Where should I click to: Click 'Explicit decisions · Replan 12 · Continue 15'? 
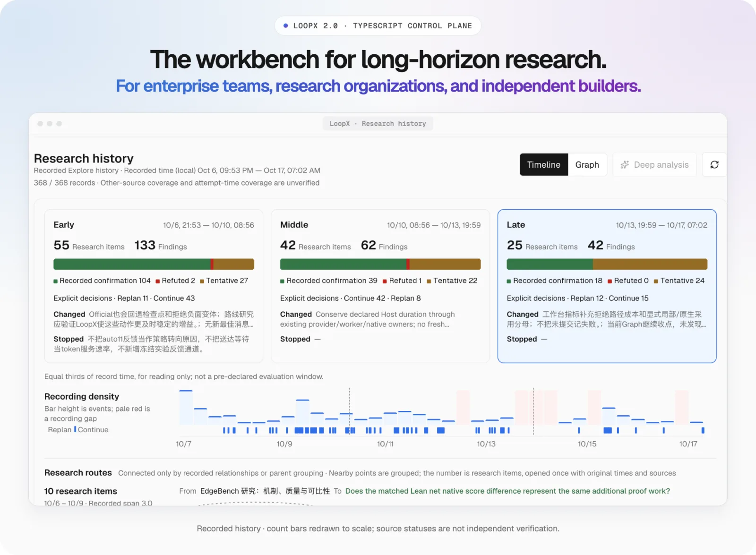click(578, 299)
